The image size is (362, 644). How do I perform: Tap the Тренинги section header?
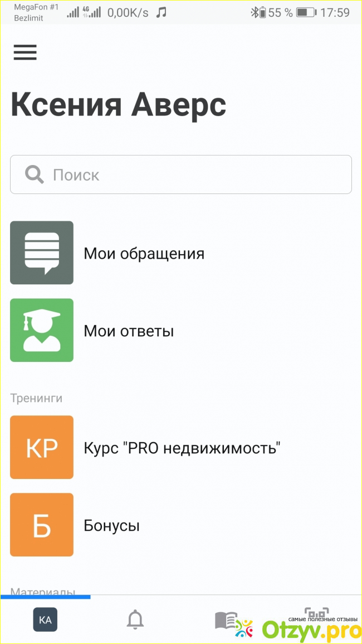(36, 398)
